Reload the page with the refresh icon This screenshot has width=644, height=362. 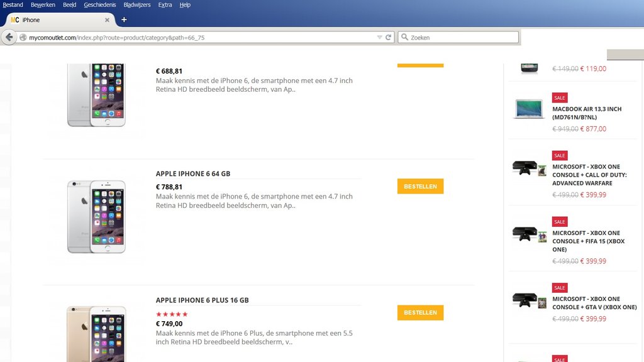pyautogui.click(x=389, y=38)
